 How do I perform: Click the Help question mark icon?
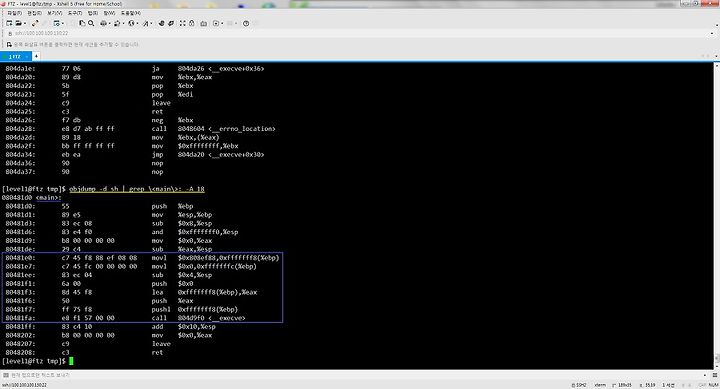click(246, 23)
